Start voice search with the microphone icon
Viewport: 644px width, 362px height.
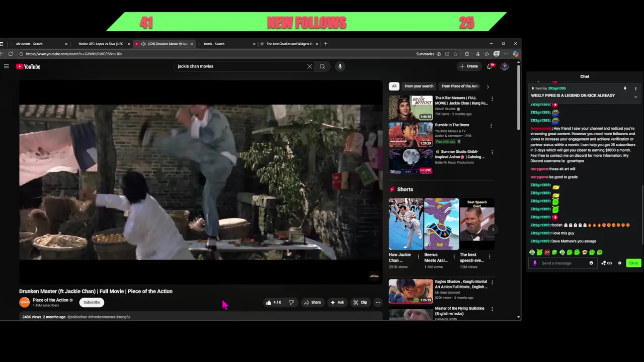[x=340, y=66]
